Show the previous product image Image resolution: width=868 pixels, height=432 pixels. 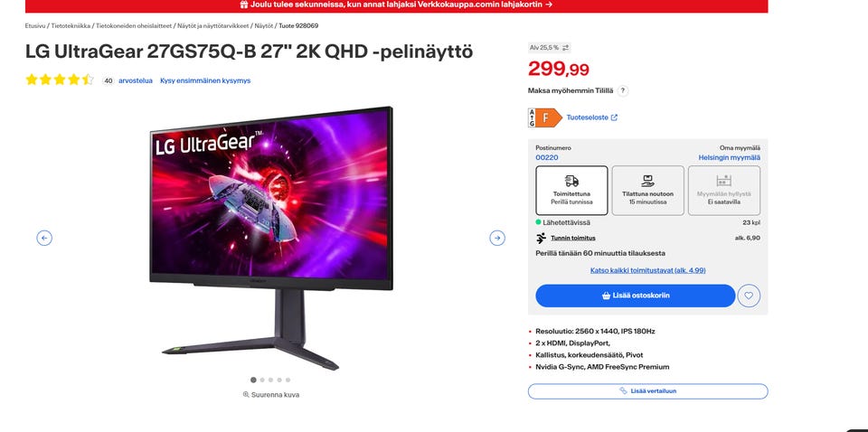(x=44, y=238)
